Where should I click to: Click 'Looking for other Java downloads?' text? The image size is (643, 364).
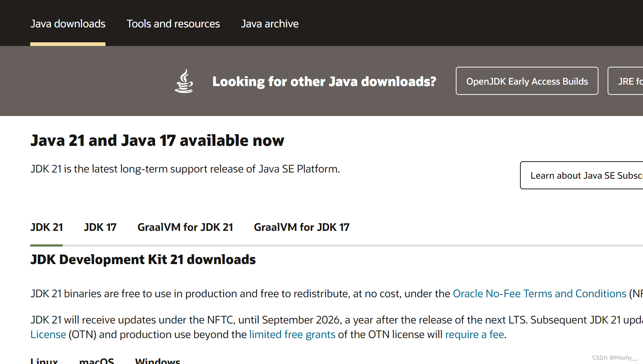[x=324, y=81]
